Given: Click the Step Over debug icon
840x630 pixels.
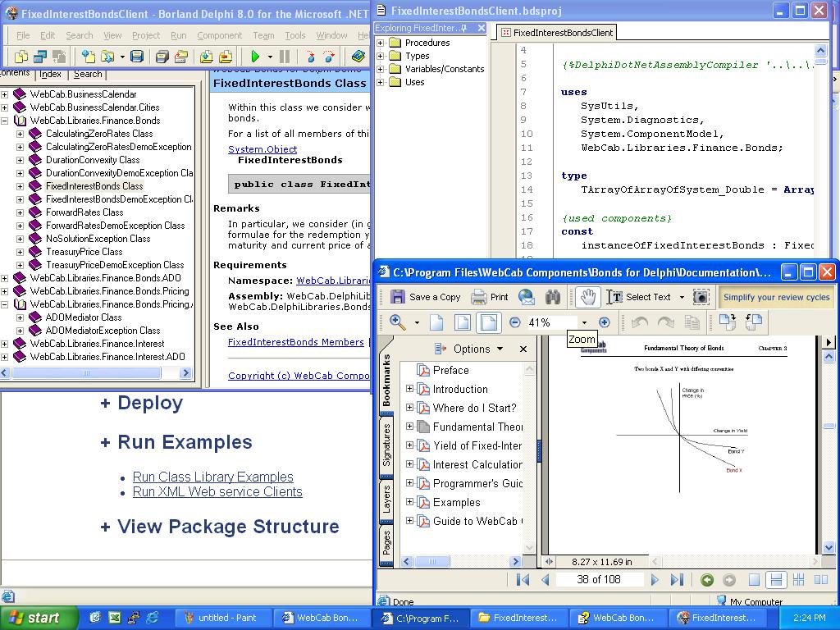Looking at the screenshot, I should pyautogui.click(x=328, y=57).
